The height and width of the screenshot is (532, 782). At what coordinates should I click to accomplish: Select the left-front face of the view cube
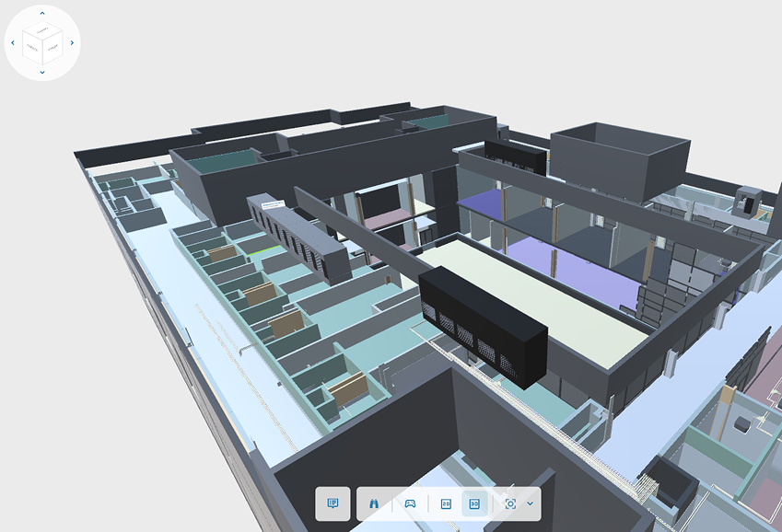[33, 48]
